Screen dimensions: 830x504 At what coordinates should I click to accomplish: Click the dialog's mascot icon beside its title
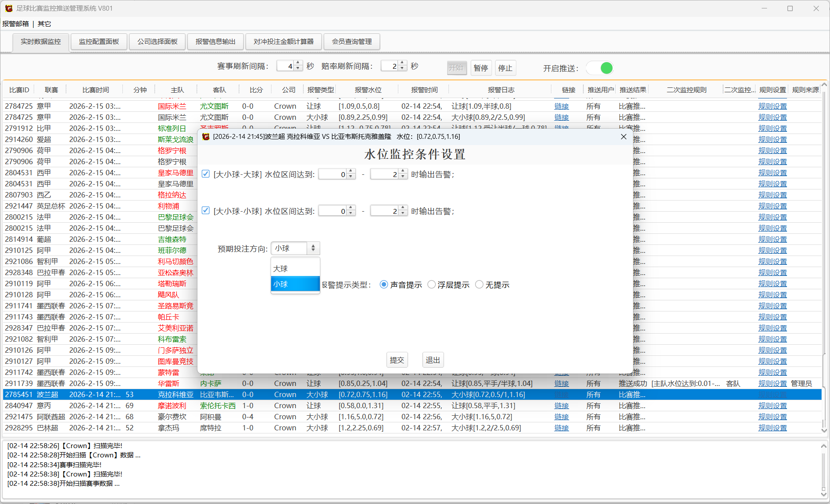206,137
